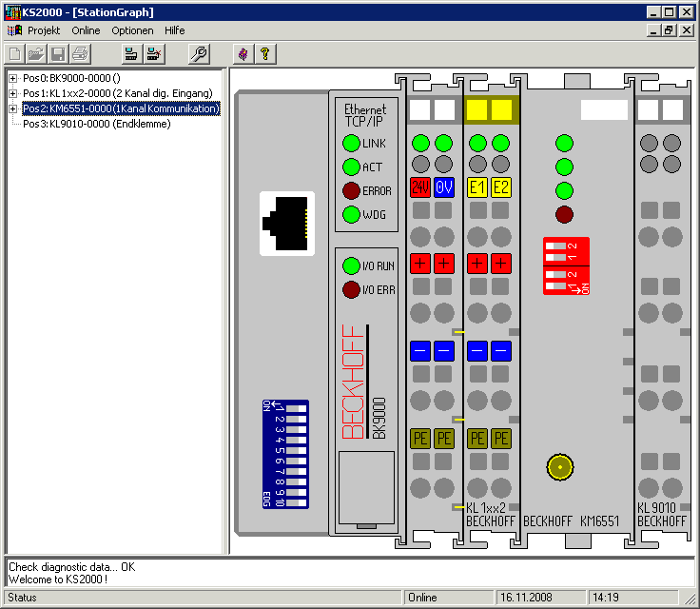Save project with the floppy disk icon
This screenshot has width=700, height=609.
[x=58, y=54]
